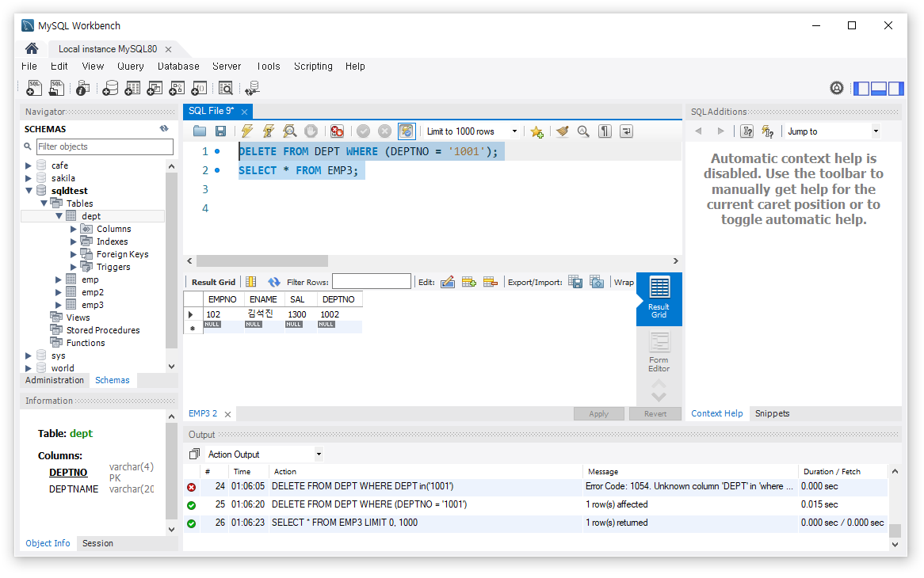The width and height of the screenshot is (924, 578).
Task: Toggle wrap cell content in grid
Action: click(x=624, y=282)
